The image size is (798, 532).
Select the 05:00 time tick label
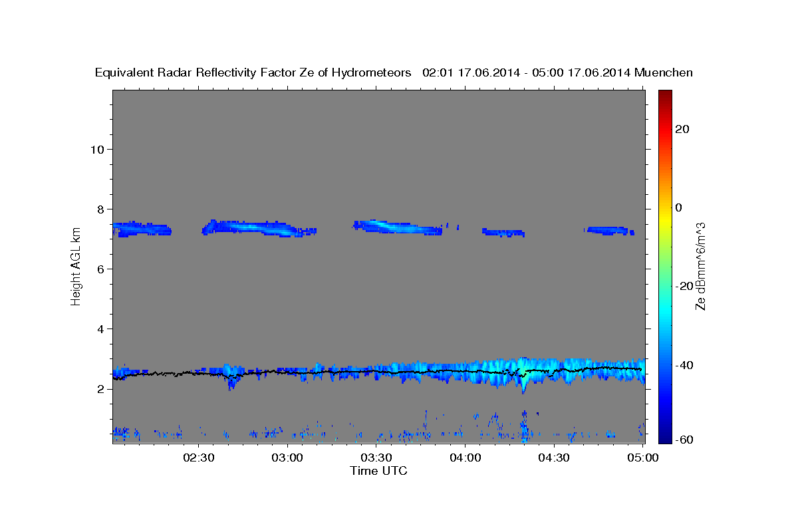coord(642,458)
